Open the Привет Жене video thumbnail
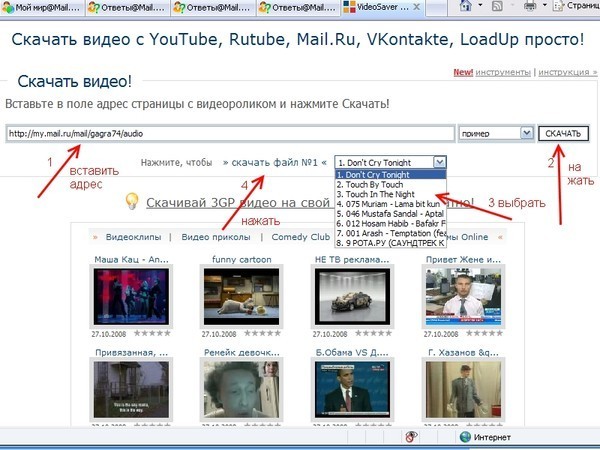Viewport: 600px width, 450px height. click(x=463, y=297)
